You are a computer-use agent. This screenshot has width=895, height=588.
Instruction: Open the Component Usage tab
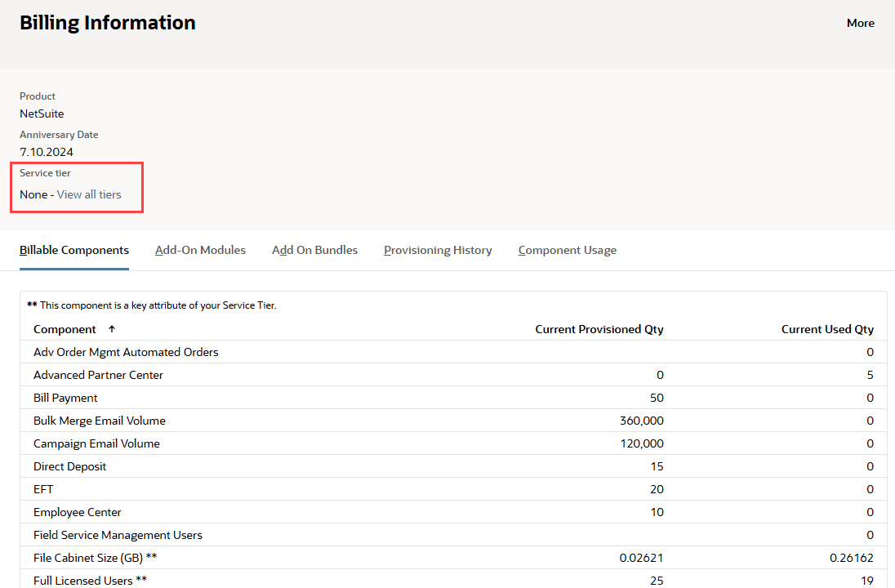point(568,250)
